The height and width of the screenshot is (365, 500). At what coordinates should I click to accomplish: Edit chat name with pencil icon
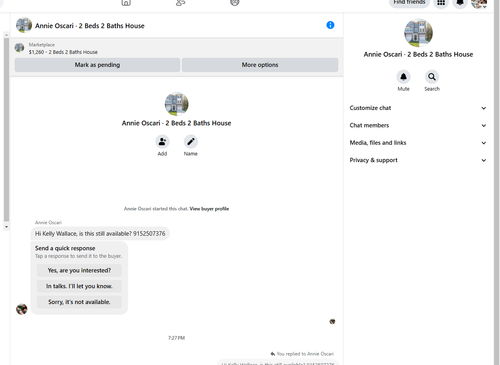pos(191,142)
